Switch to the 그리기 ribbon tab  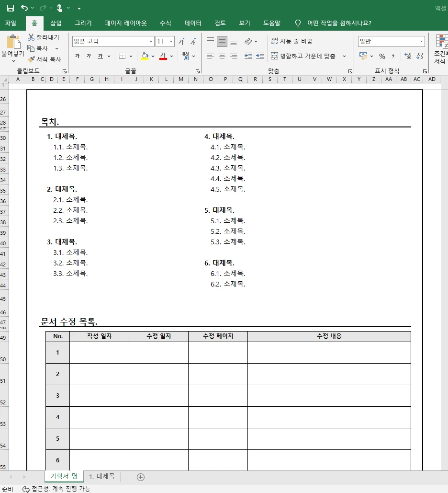coord(83,23)
